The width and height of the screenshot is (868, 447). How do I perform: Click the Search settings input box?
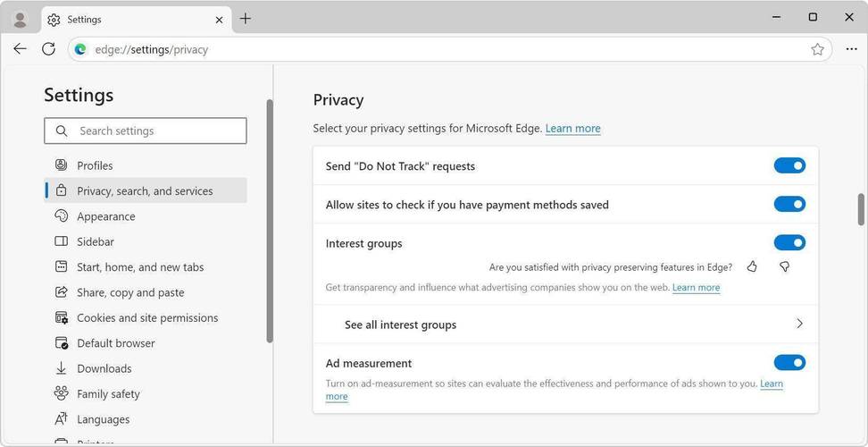[x=146, y=131]
